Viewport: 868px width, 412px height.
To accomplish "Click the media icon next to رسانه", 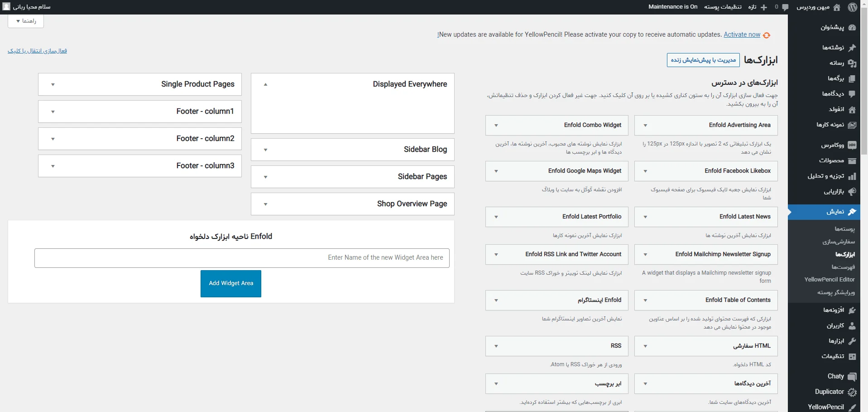I will [x=852, y=63].
